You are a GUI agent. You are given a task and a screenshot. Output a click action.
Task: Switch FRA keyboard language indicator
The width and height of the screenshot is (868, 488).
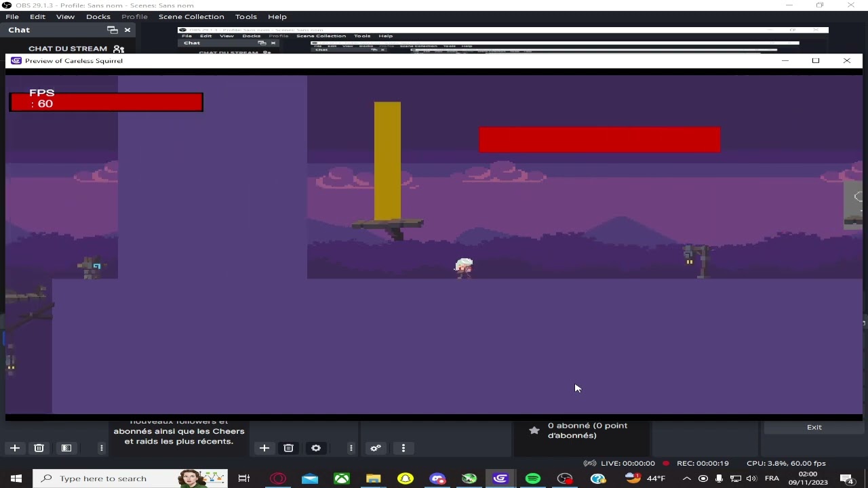772,479
